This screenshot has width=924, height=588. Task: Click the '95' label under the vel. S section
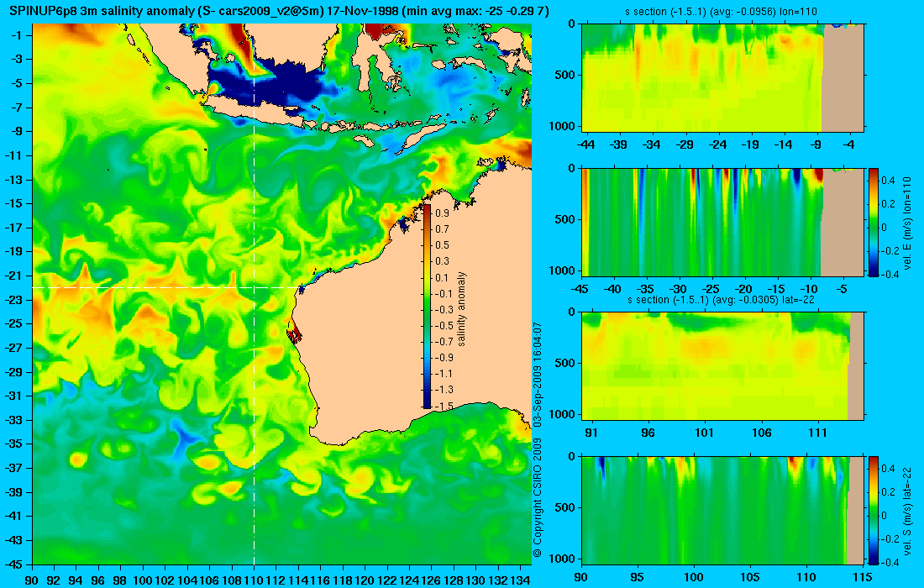pyautogui.click(x=637, y=577)
